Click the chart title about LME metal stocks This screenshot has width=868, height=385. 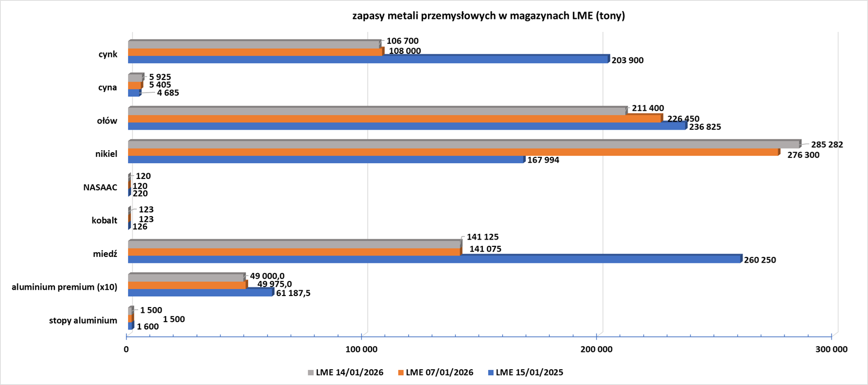tap(488, 16)
